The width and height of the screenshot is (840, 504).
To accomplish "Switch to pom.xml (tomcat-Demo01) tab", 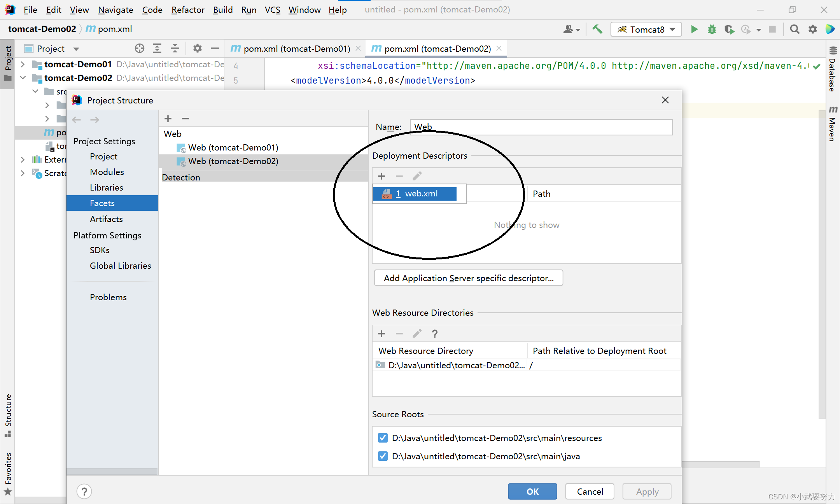I will 296,49.
